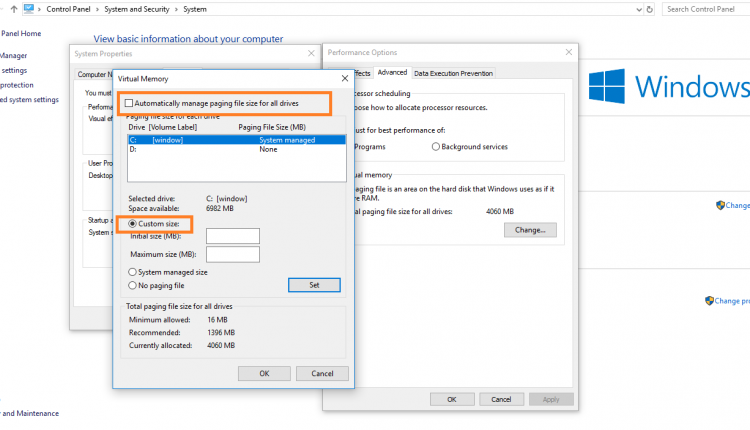
Task: Click the Maximum size (MB) field
Action: [233, 254]
